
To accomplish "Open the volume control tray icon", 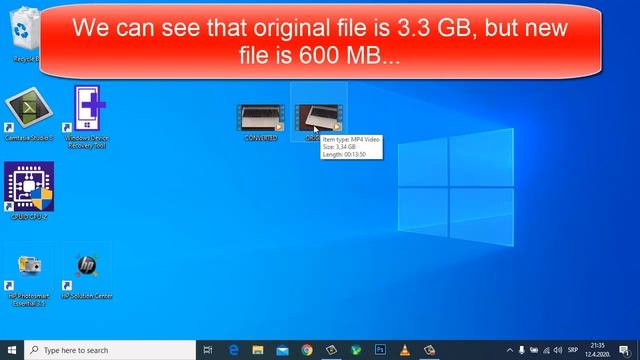I will coord(558,350).
